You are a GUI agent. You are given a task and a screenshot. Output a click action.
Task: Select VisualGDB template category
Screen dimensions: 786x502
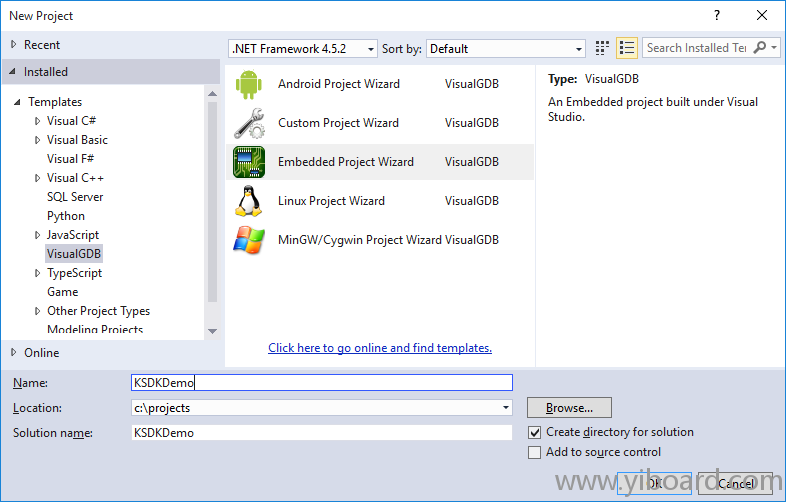point(74,254)
